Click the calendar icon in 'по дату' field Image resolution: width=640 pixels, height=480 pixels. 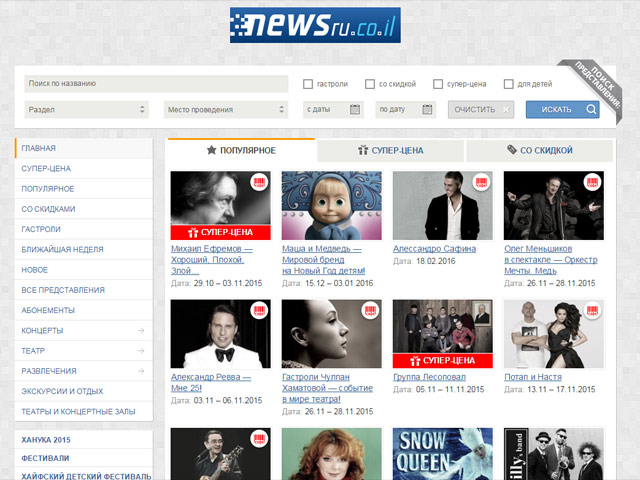pos(427,109)
